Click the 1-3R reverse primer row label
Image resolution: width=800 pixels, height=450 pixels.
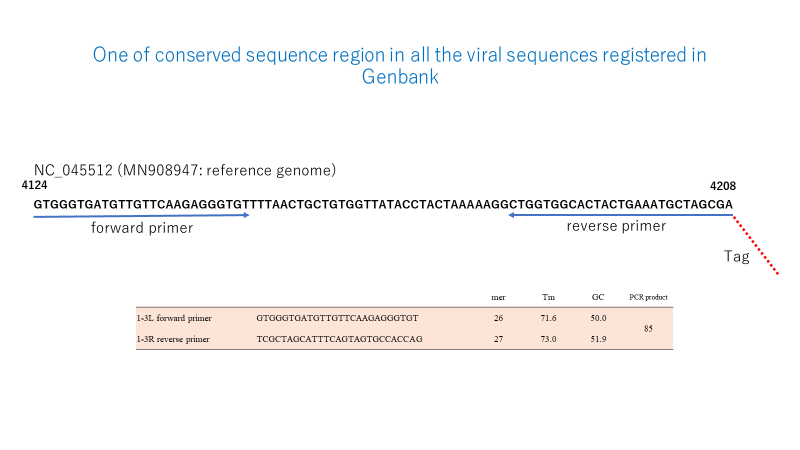click(x=173, y=339)
